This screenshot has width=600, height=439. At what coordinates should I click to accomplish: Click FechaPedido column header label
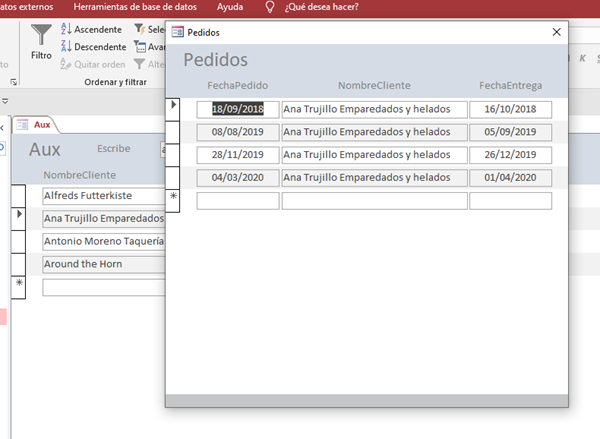click(x=238, y=85)
